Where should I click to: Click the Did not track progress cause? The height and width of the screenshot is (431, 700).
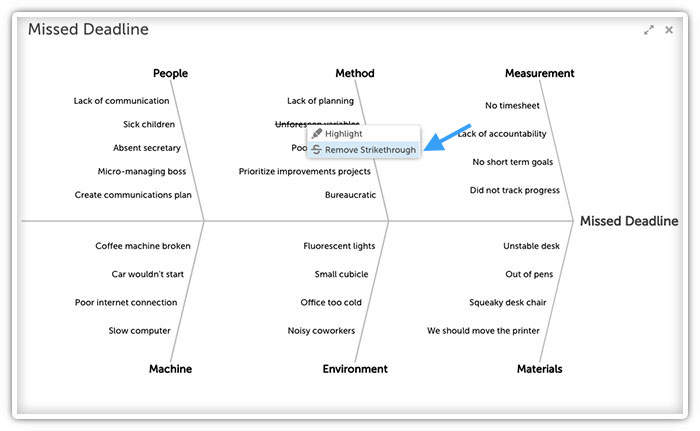[514, 190]
